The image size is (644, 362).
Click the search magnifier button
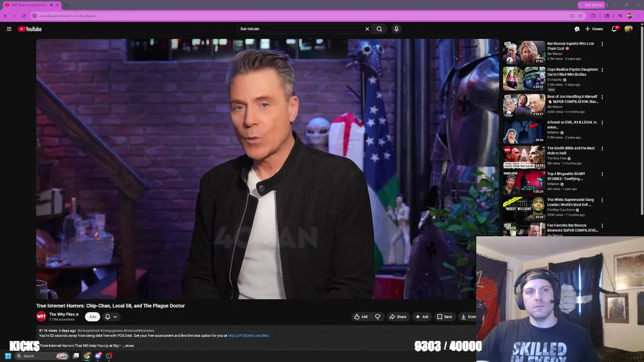pyautogui.click(x=379, y=29)
